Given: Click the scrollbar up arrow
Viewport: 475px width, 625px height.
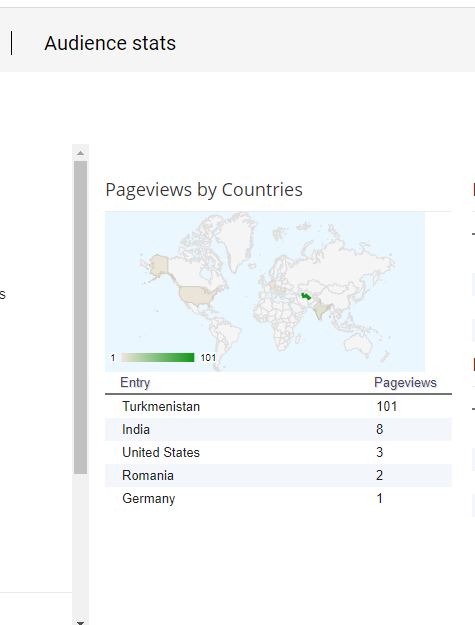Looking at the screenshot, I should click(x=80, y=153).
